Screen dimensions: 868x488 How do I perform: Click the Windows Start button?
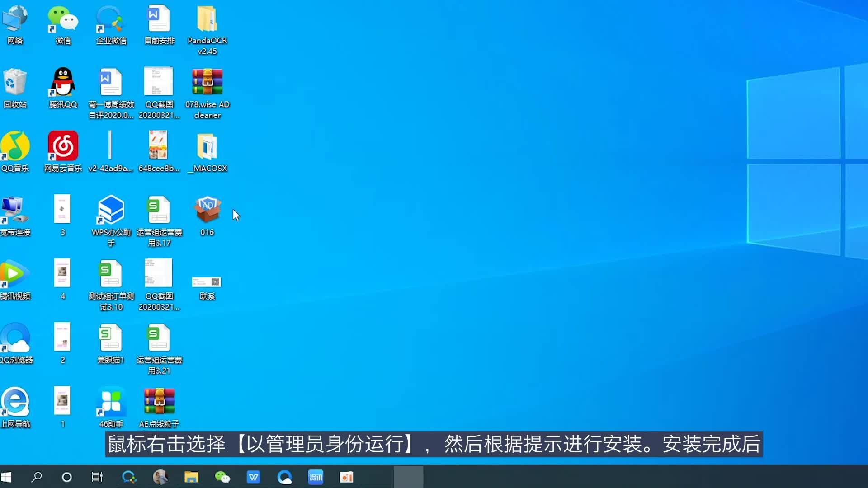pos(7,477)
